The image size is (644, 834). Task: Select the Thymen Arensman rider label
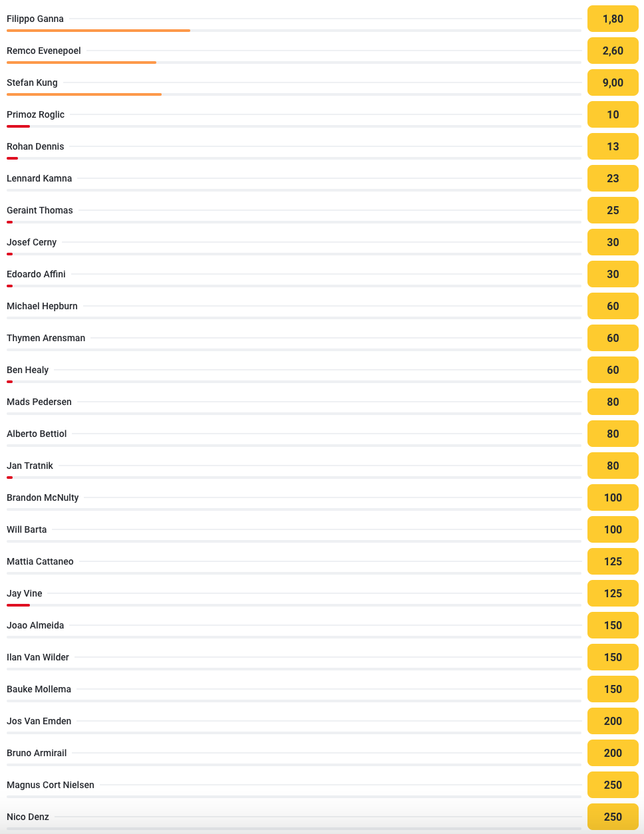(x=46, y=338)
